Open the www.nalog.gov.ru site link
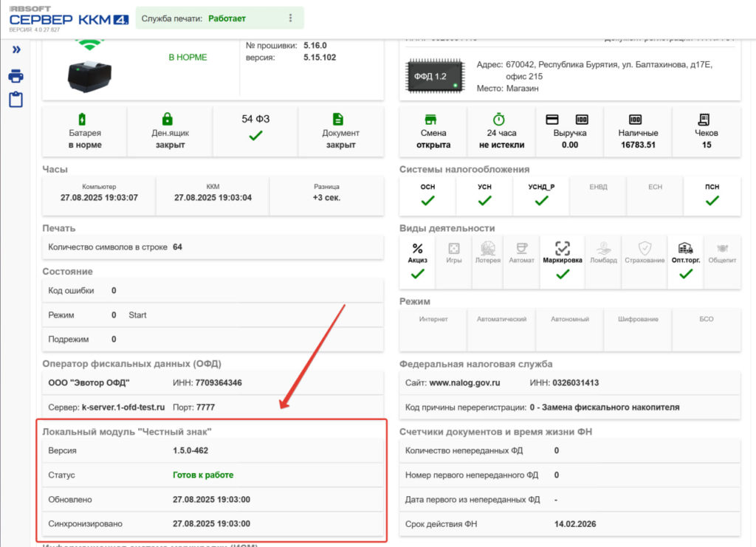Image resolution: width=756 pixels, height=547 pixels. point(464,382)
